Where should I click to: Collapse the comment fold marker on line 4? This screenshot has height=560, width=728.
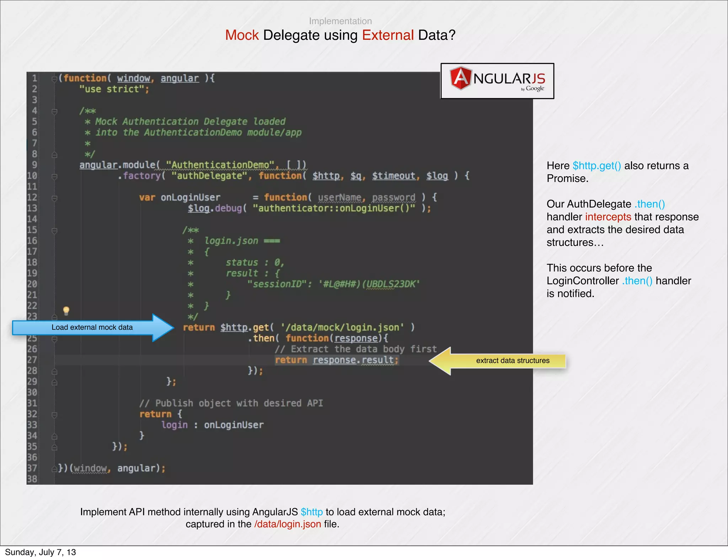pyautogui.click(x=54, y=112)
